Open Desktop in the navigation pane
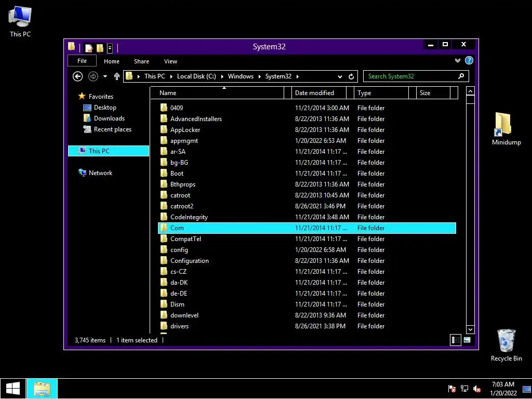 pos(105,108)
